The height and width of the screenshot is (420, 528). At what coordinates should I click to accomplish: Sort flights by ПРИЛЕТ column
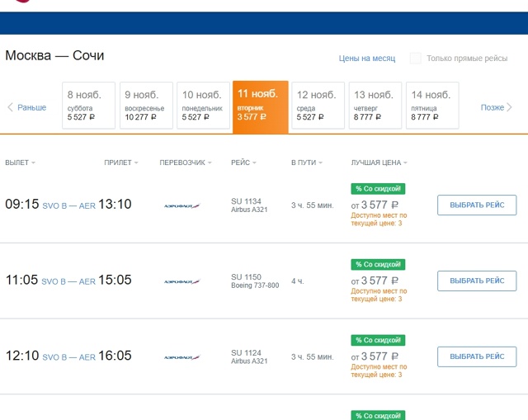coord(120,163)
